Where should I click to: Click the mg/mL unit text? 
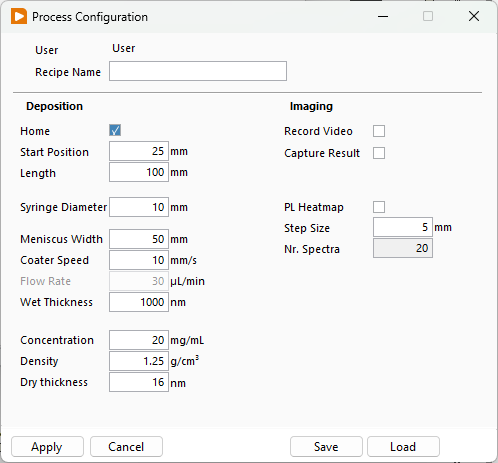click(x=187, y=341)
